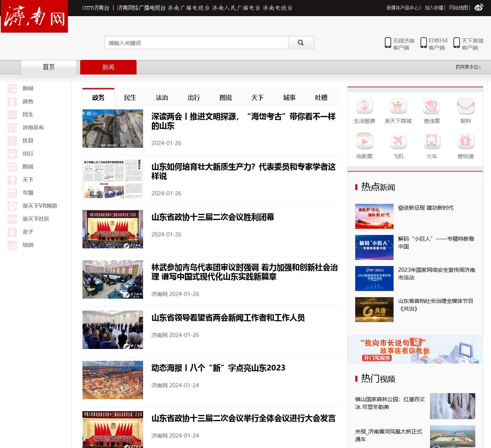Screen dimensions: 491x448
Task: Open 济南发布 in the left sidebar
Action: [x=33, y=127]
